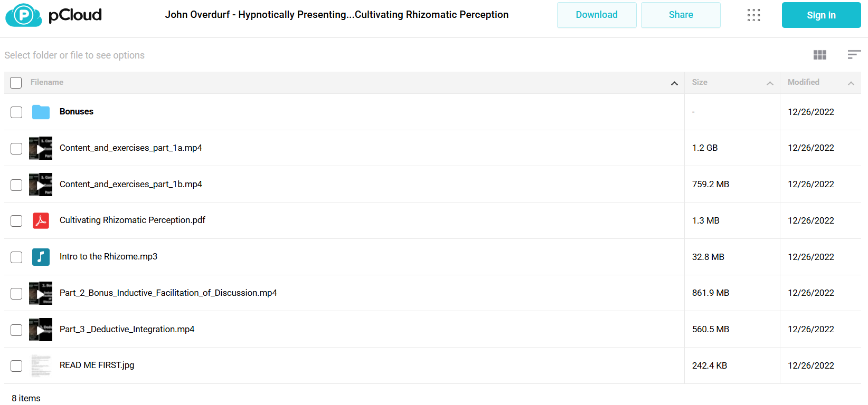Check the READ ME FIRST.jpg checkbox

coord(16,366)
